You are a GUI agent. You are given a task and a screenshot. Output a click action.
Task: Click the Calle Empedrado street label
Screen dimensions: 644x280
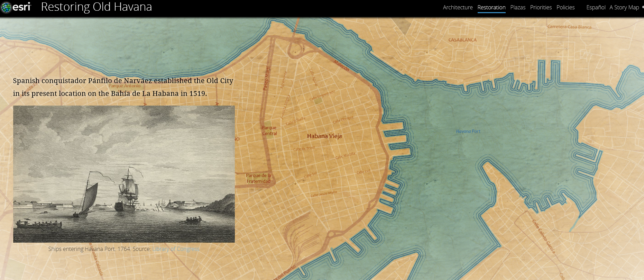[322, 95]
